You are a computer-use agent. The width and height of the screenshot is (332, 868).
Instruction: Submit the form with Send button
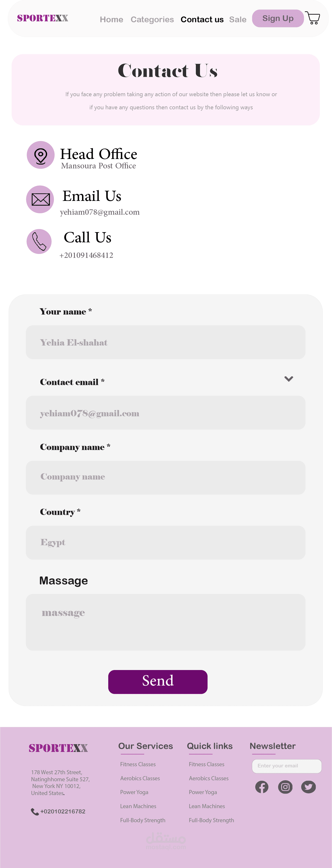(158, 682)
